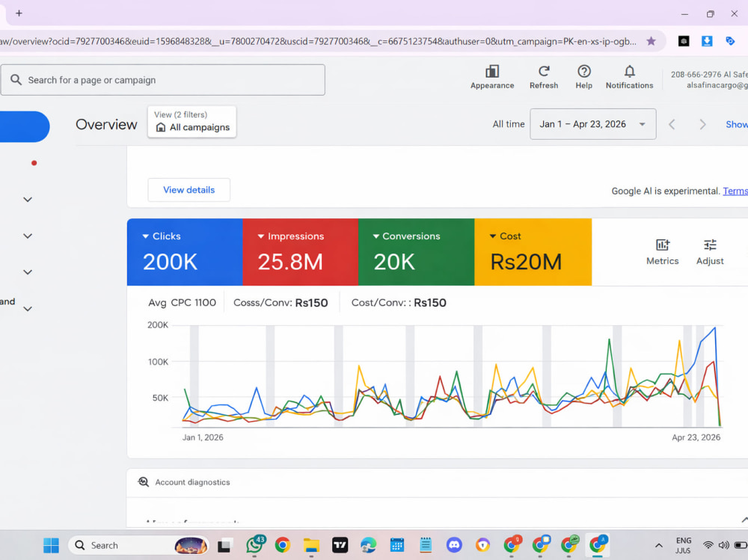748x560 pixels.
Task: Click the 'Account diagnostics' heading text
Action: 192,481
